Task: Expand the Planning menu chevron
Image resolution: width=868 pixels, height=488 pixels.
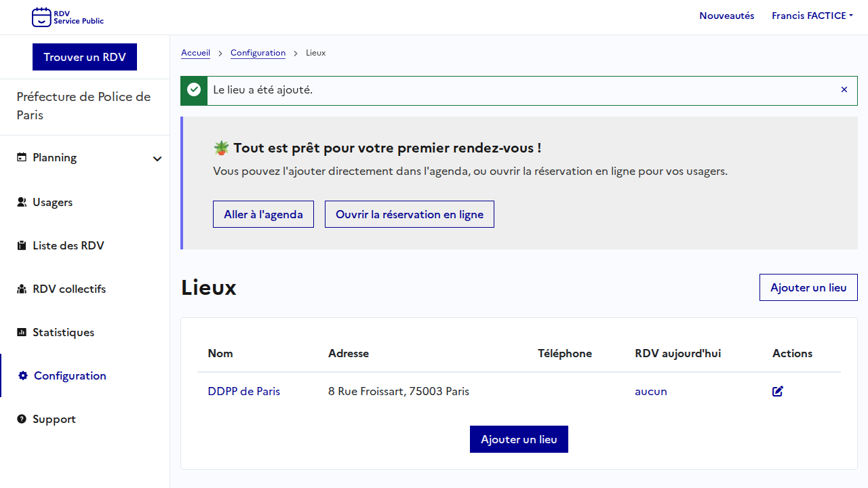Action: click(x=157, y=159)
